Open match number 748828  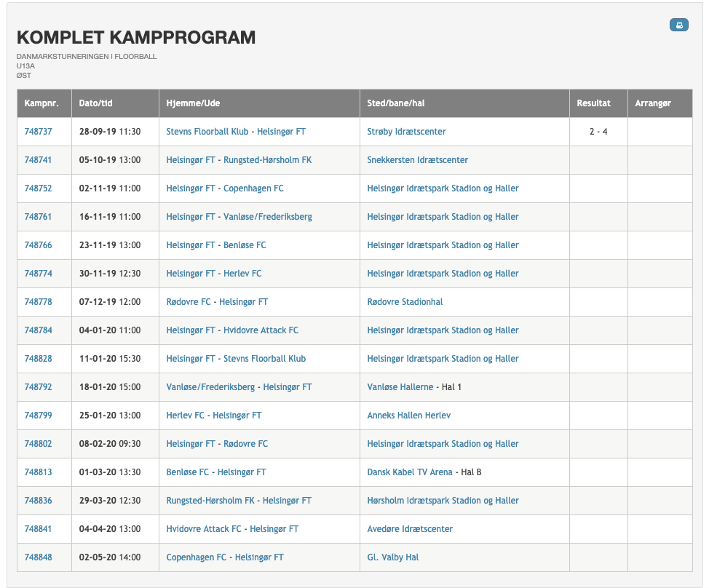coord(38,359)
